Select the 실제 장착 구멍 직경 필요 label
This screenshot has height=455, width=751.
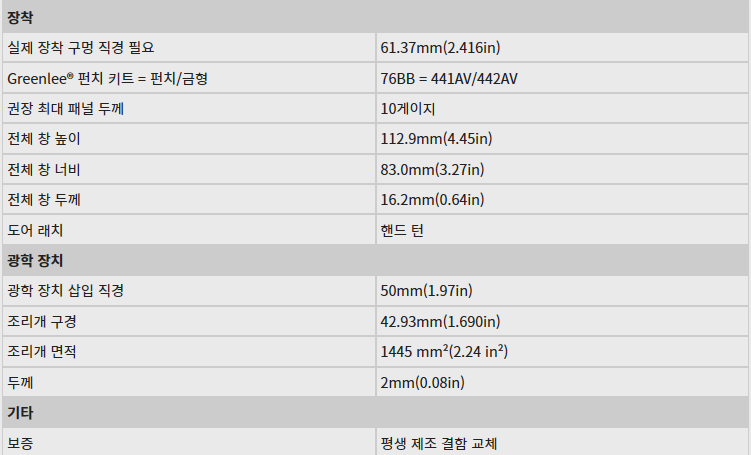(x=81, y=48)
